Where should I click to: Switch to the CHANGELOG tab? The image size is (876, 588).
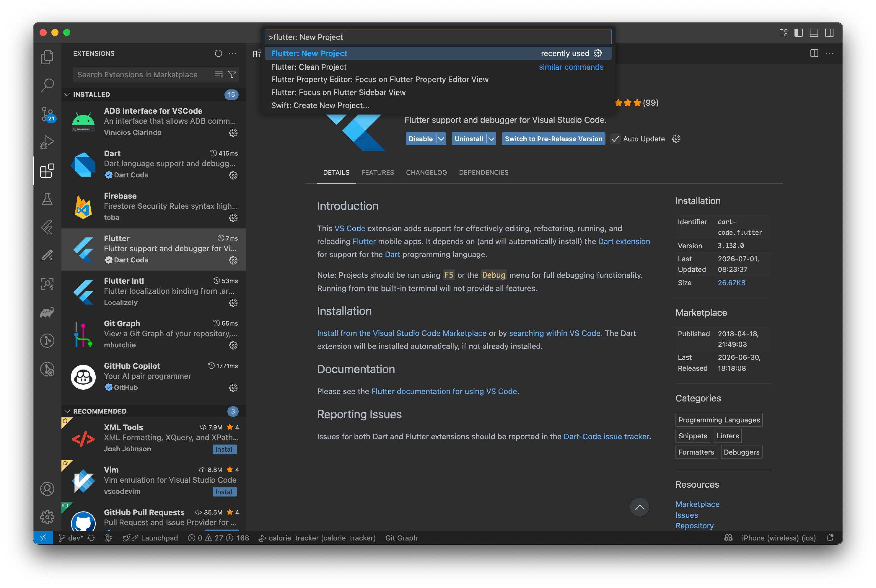(426, 172)
